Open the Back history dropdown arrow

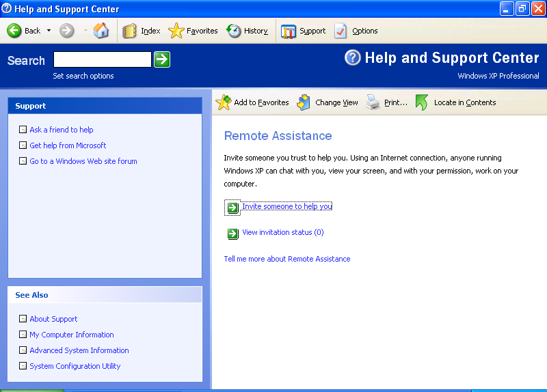[49, 31]
